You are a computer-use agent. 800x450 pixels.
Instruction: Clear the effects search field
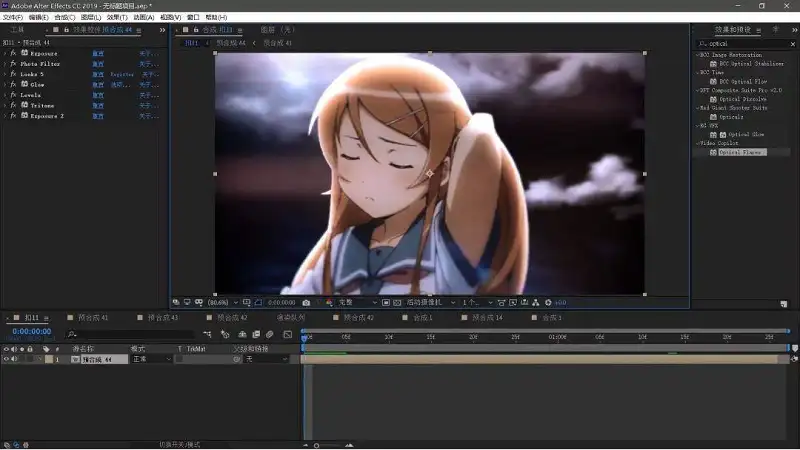(793, 44)
